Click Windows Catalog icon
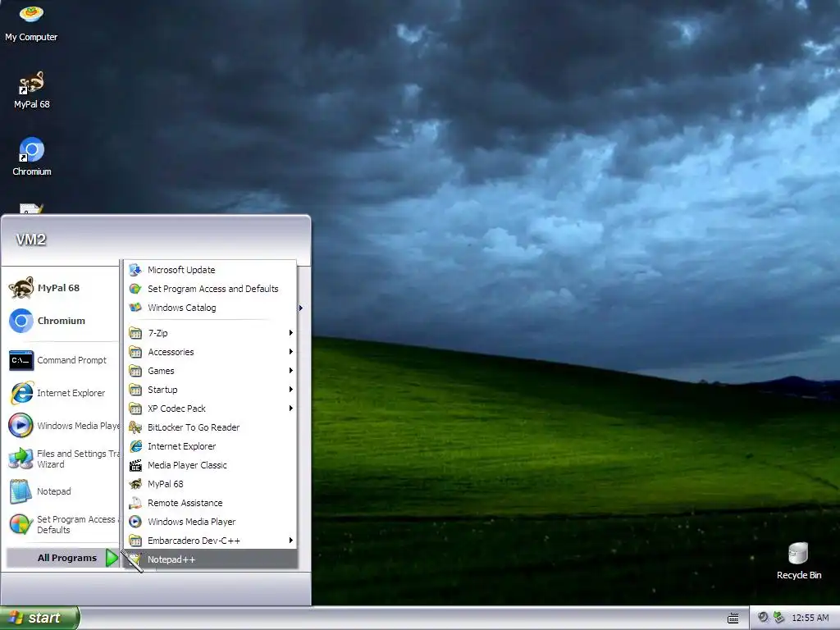Screen dimensions: 840x630 pos(135,308)
